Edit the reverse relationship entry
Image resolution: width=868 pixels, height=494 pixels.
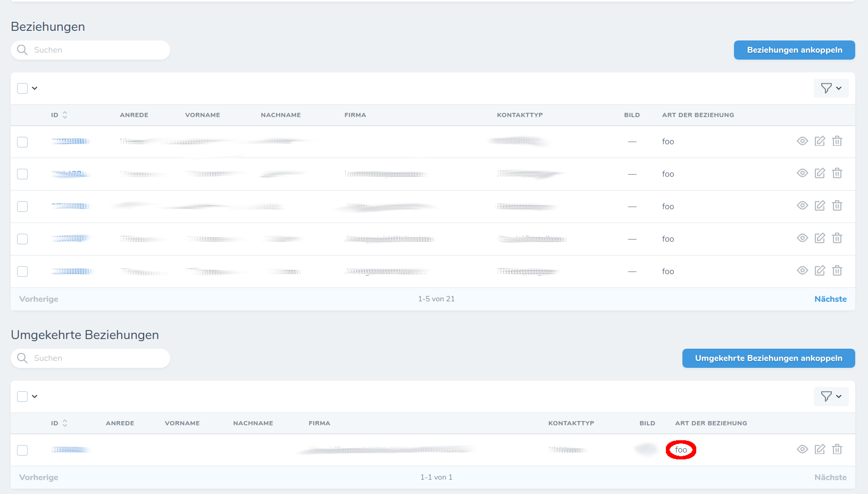click(x=820, y=449)
